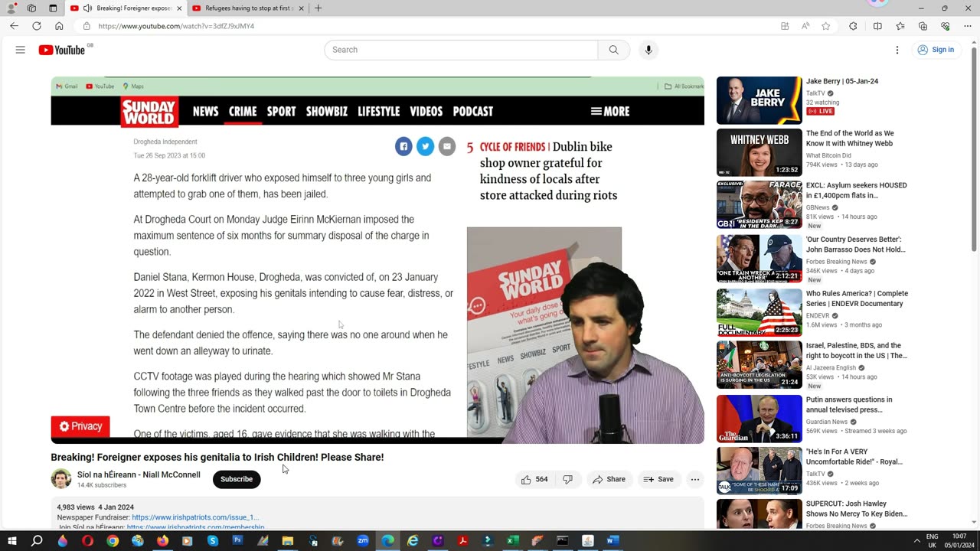Open the irishpatriots.com issue fundraiser link
The image size is (980, 551).
[x=195, y=517]
